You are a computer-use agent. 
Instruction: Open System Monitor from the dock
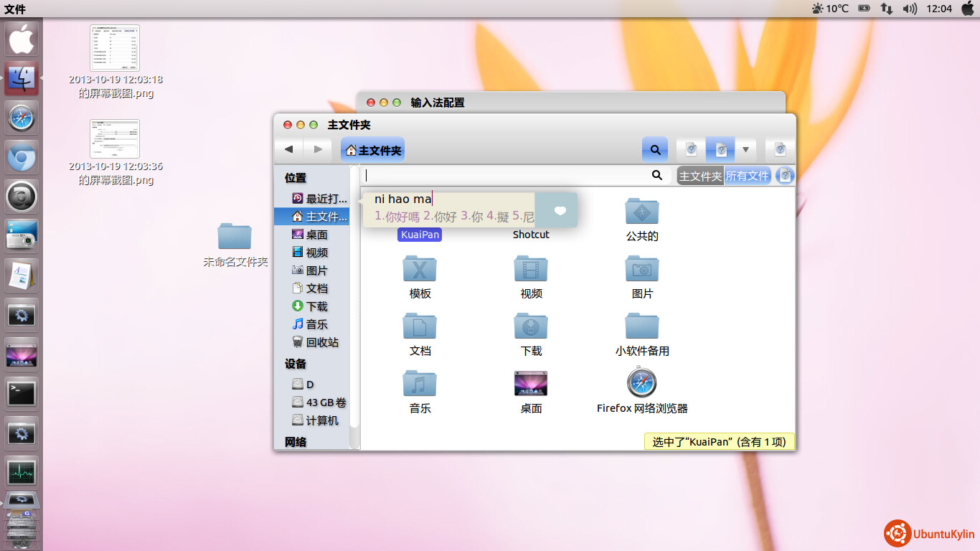coord(22,472)
